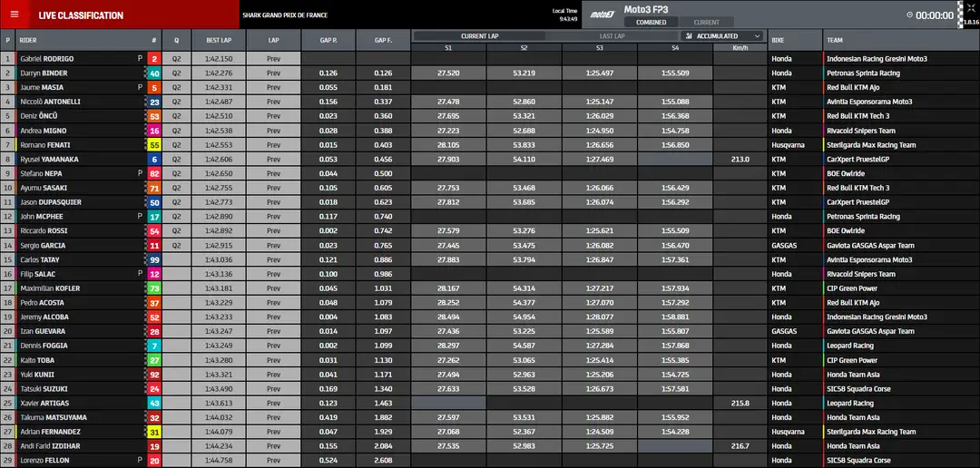
Task: Select rider Ryusei YAMANAKA
Action: tap(49, 160)
